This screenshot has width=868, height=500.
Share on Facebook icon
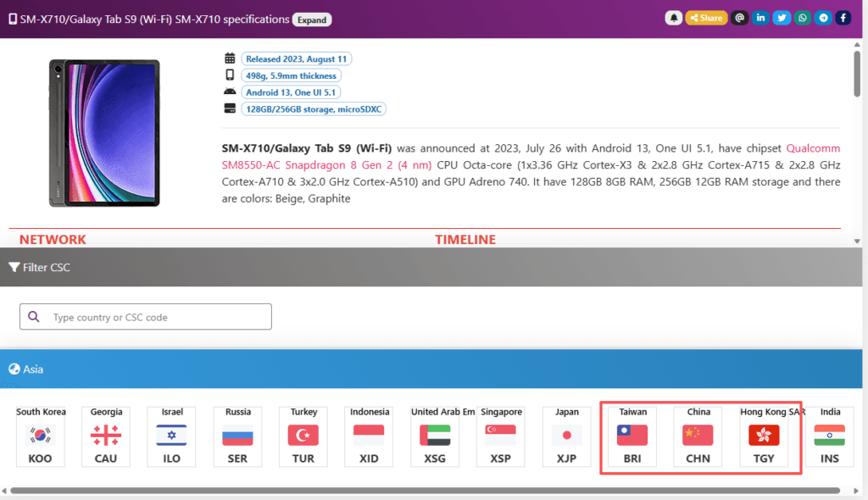point(843,19)
